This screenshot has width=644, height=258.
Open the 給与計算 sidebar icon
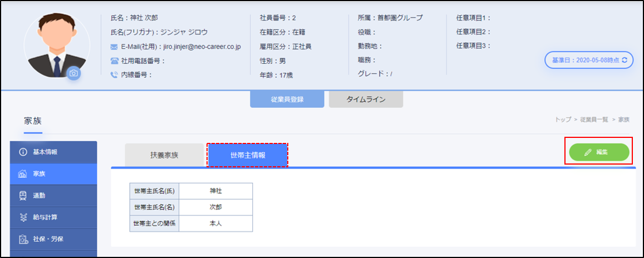click(x=23, y=217)
